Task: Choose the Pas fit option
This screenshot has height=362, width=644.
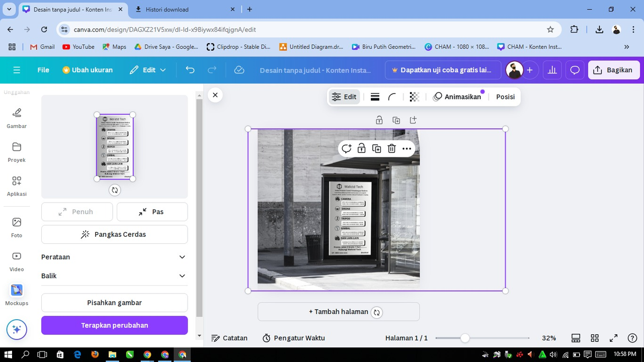Action: [152, 212]
